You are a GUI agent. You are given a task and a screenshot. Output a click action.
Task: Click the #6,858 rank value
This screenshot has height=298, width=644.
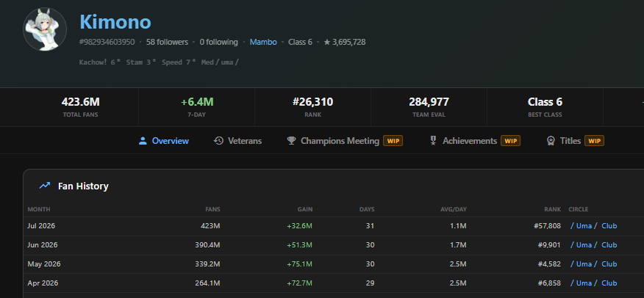point(549,283)
